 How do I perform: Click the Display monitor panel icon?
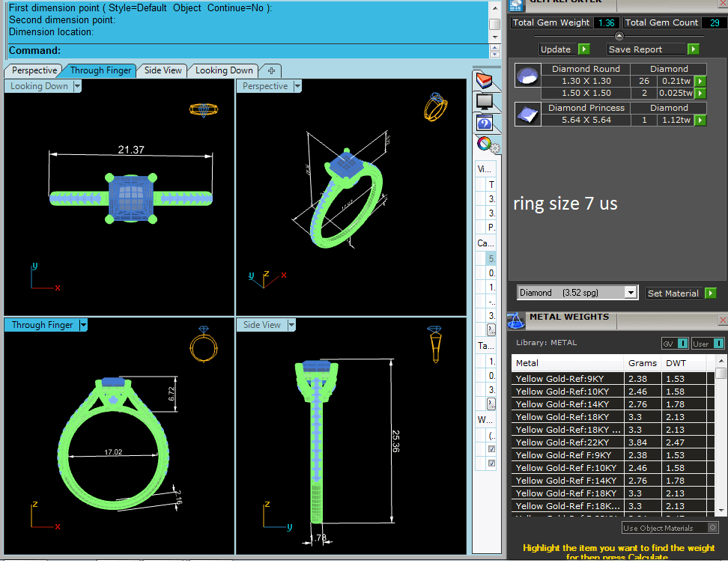coord(484,101)
